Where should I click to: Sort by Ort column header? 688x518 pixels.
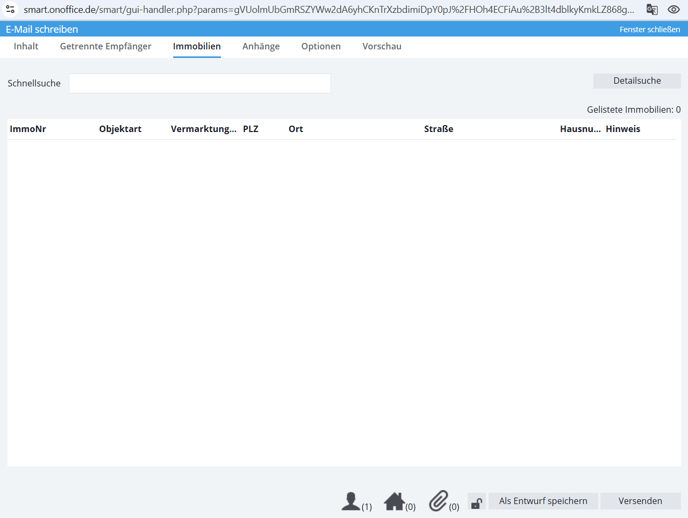[x=296, y=129]
